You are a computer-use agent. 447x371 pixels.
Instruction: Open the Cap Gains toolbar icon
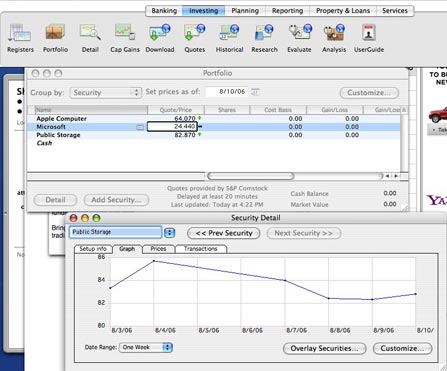(x=125, y=38)
